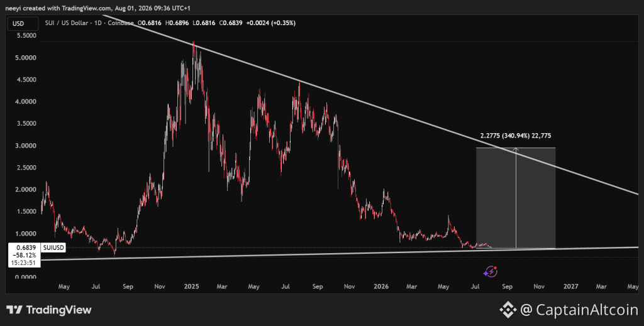Click the 15:23:51 countdown timer
644x326 pixels.
[x=25, y=263]
